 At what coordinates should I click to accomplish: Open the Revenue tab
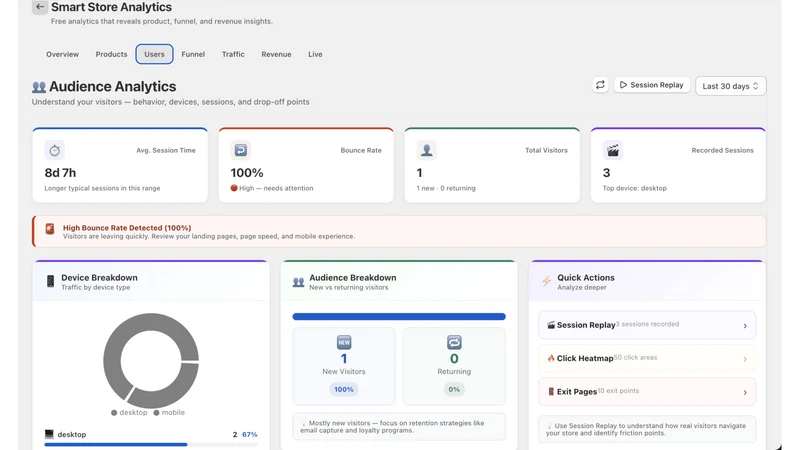click(x=276, y=54)
